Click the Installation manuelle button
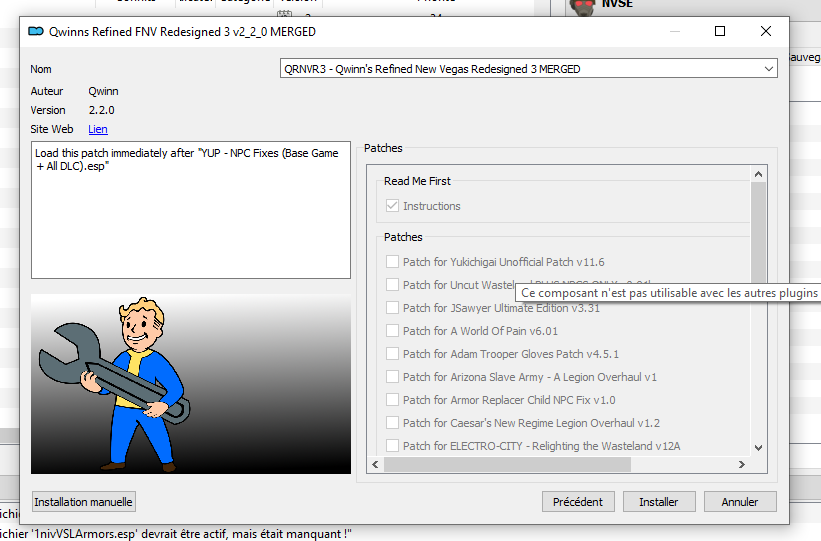 [x=83, y=502]
